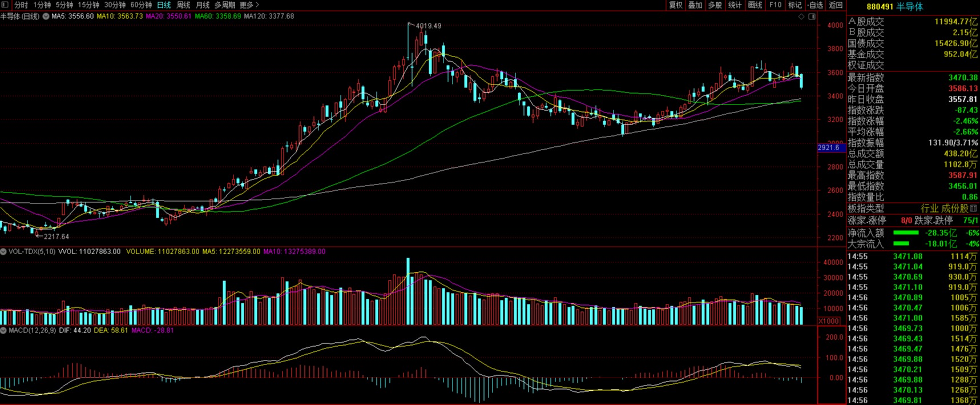Image resolution: width=980 pixels, height=405 pixels.
Task: Select the 1分钟 period tab
Action: 42,5
